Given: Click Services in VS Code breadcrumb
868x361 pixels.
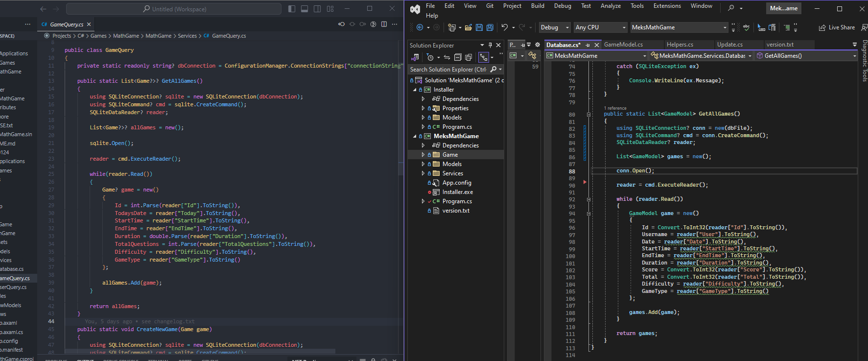Looking at the screenshot, I should tap(187, 36).
